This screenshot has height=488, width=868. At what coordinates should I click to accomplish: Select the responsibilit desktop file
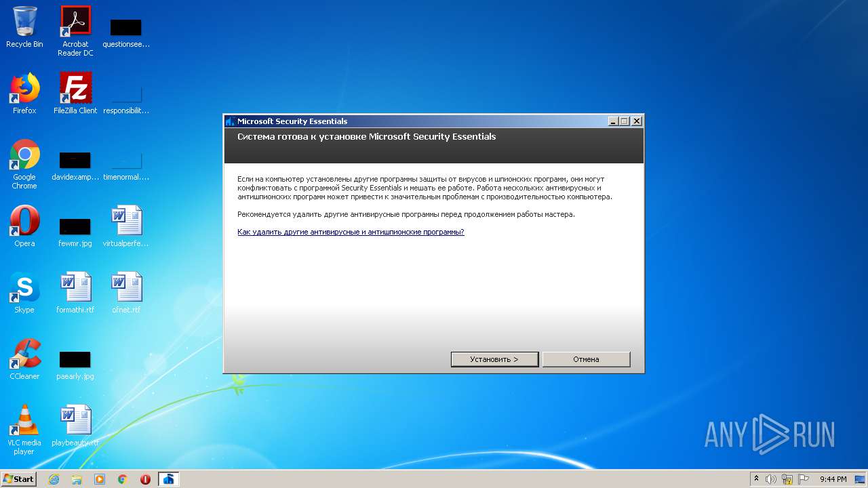pos(126,99)
